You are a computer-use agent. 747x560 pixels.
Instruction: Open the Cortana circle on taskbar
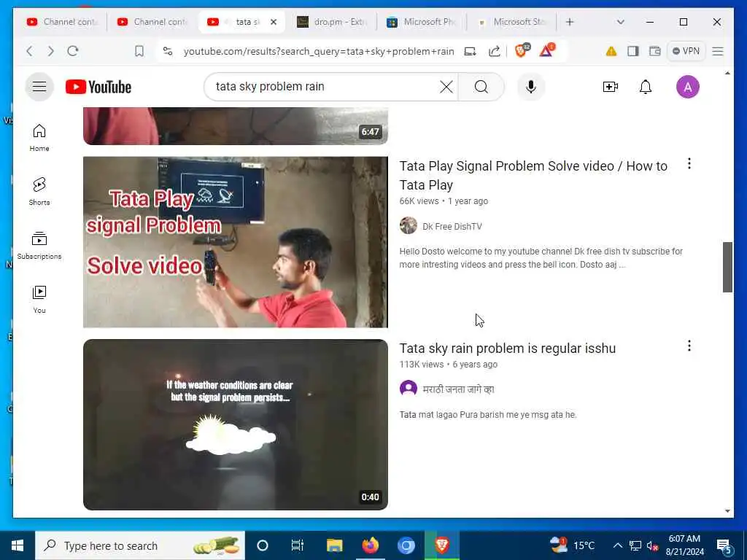pyautogui.click(x=263, y=545)
